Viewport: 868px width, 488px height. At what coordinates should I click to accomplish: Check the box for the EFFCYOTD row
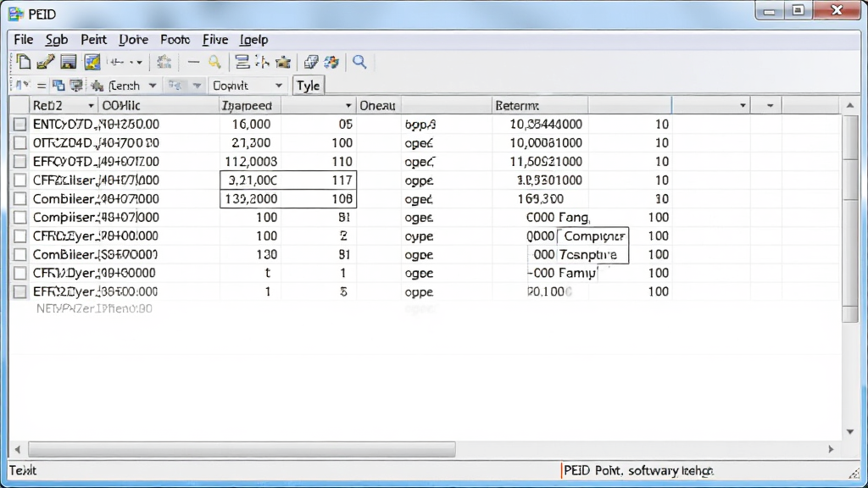pos(20,162)
